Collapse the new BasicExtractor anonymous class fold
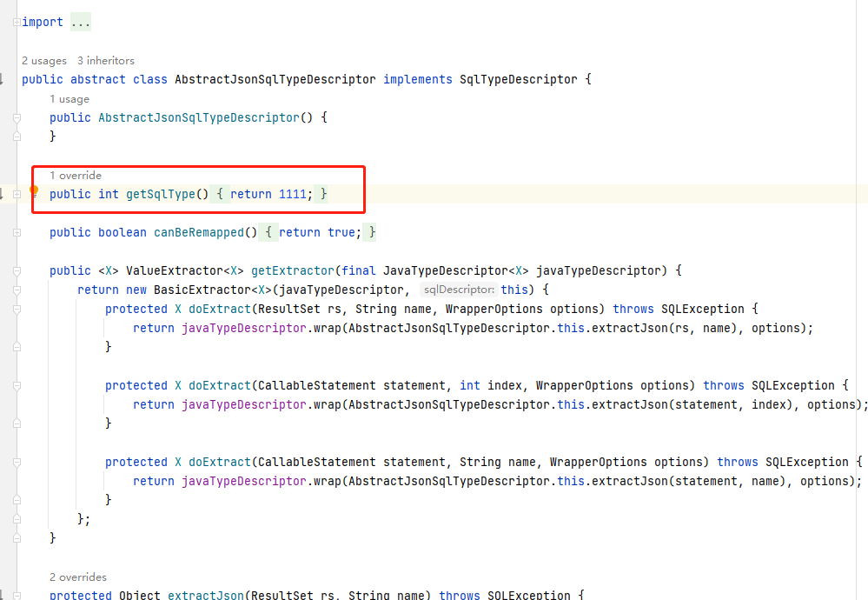The image size is (868, 600). tap(17, 290)
